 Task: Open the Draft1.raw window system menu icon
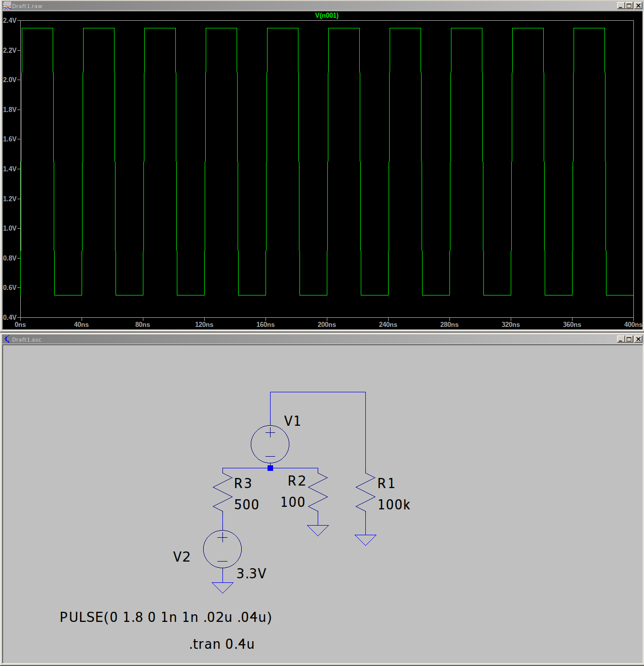click(x=7, y=6)
